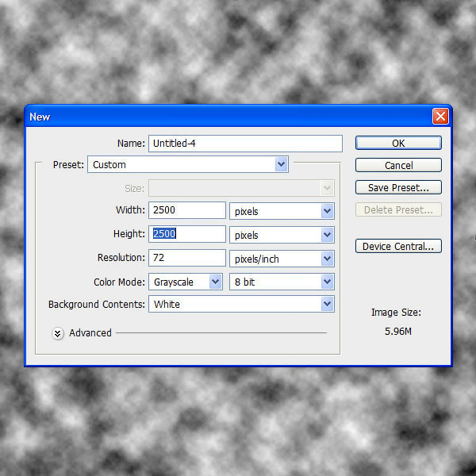Click the 5.96M image size value
Image resolution: width=476 pixels, height=476 pixels.
coord(398,331)
